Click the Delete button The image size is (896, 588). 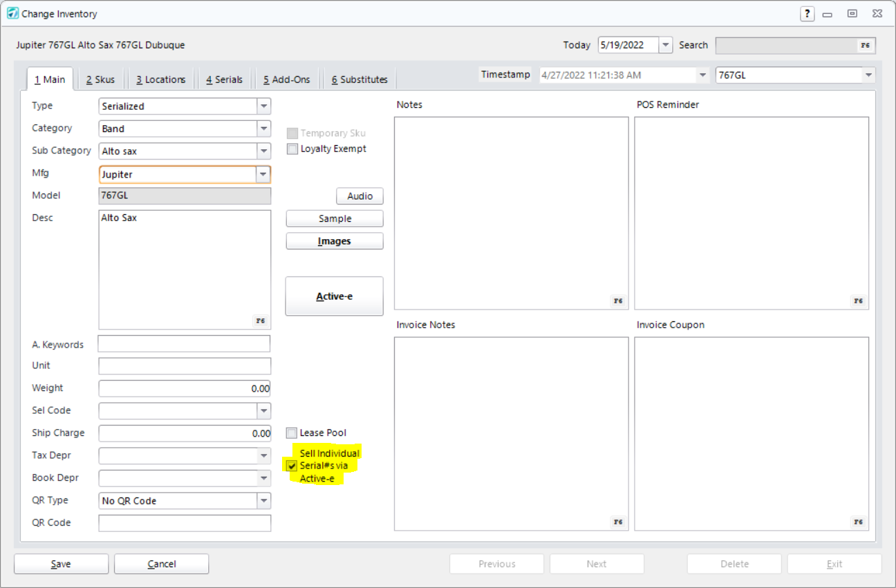point(734,564)
